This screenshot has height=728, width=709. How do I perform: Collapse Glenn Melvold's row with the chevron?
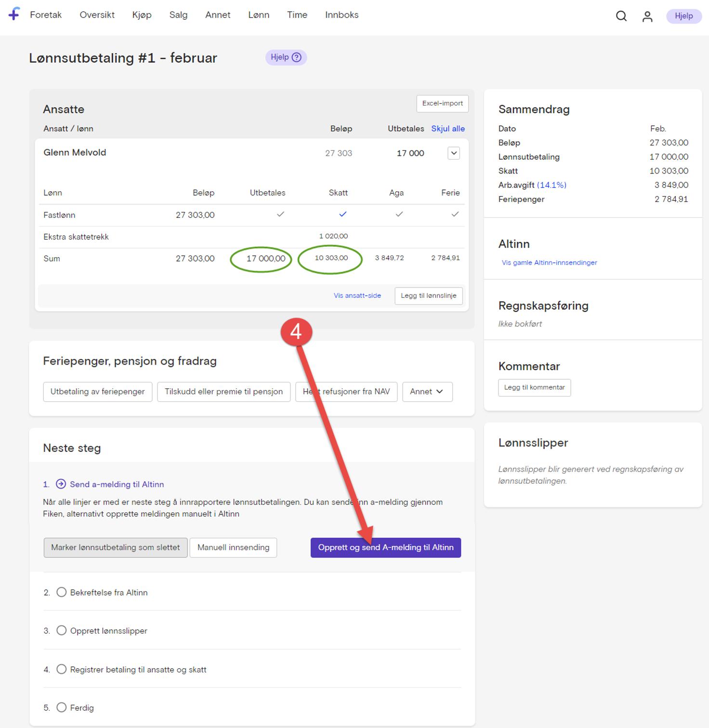pos(454,153)
